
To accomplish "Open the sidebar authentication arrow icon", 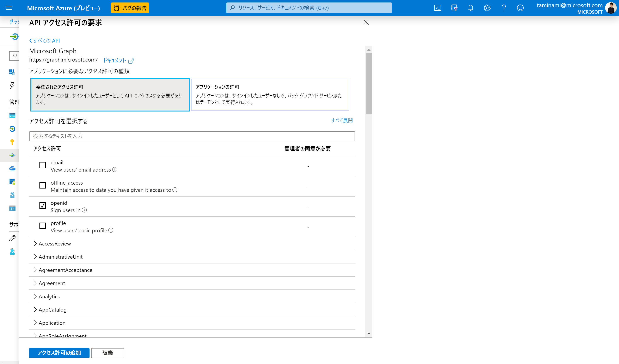I will pyautogui.click(x=12, y=129).
